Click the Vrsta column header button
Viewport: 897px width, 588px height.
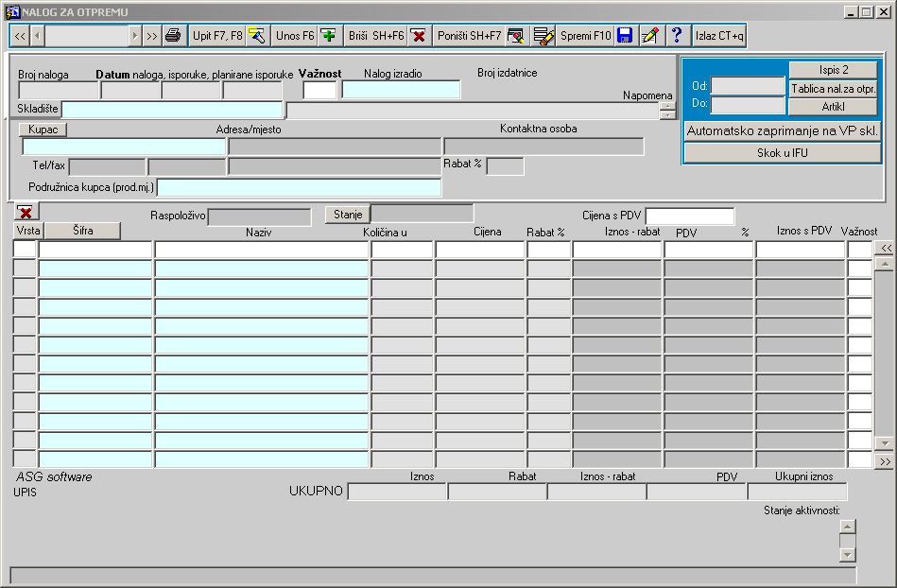28,231
